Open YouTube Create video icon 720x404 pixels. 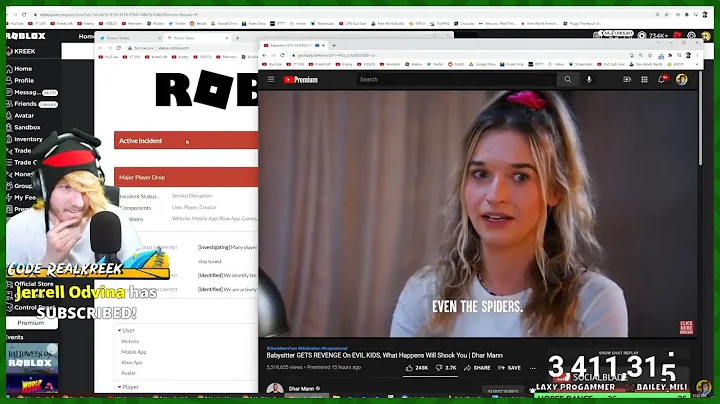point(627,79)
